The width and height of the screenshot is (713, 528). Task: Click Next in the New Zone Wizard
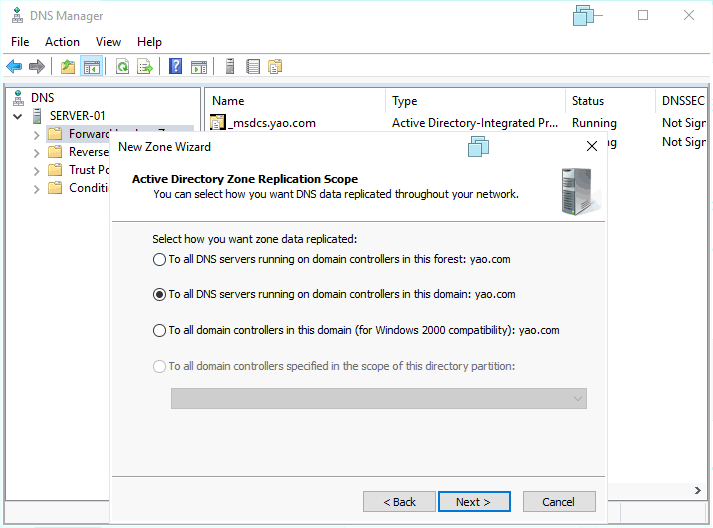coord(474,502)
